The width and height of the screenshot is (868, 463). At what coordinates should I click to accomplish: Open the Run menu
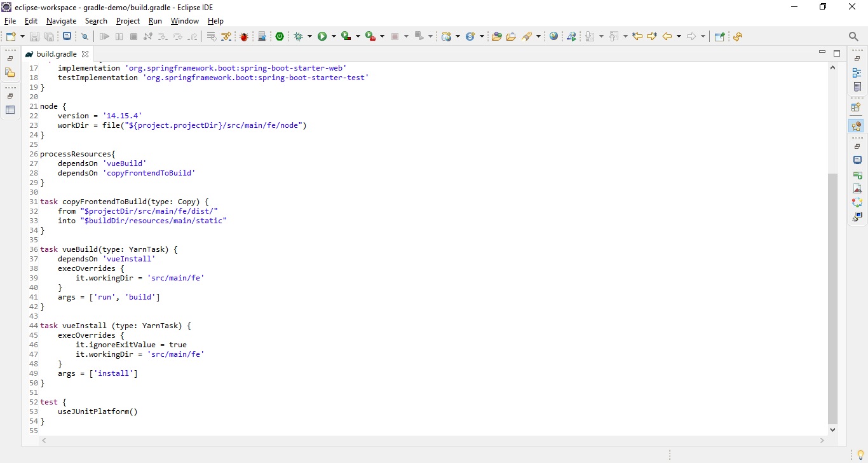pyautogui.click(x=155, y=21)
